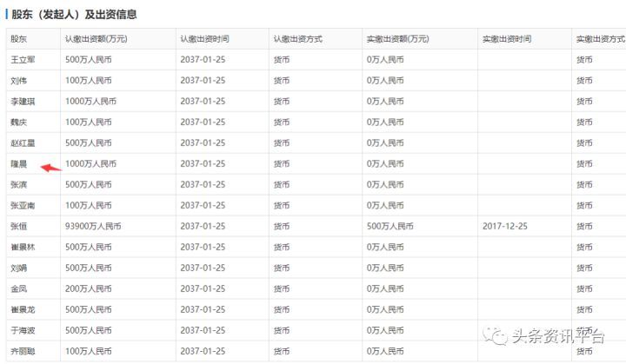This screenshot has height=364, width=626.
Task: Click 认缴 货币 method in 张亚南's row
Action: tap(282, 206)
